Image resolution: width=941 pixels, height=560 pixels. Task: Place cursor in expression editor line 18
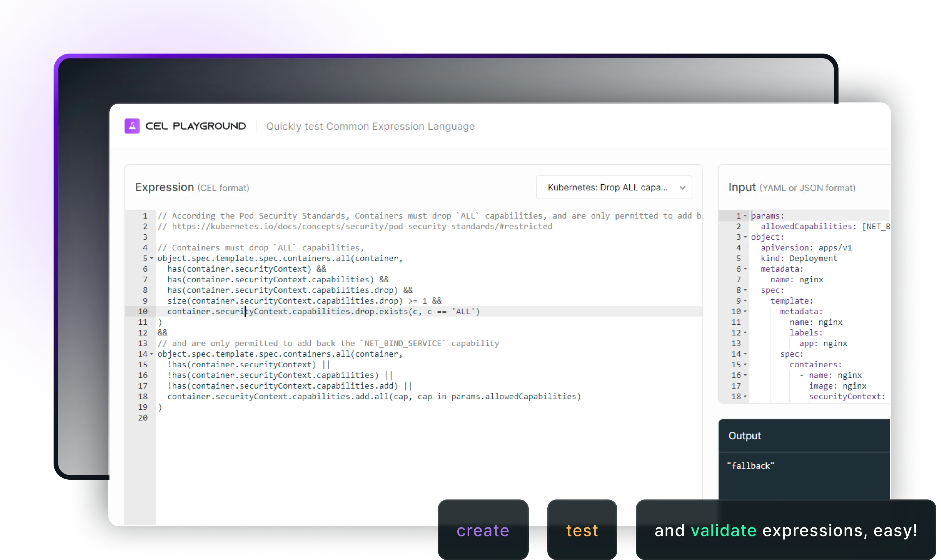374,397
